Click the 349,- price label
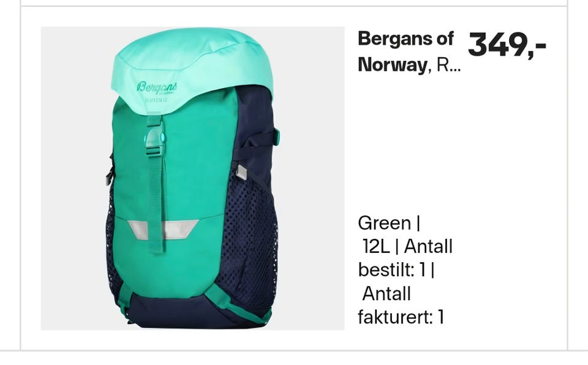 [507, 45]
